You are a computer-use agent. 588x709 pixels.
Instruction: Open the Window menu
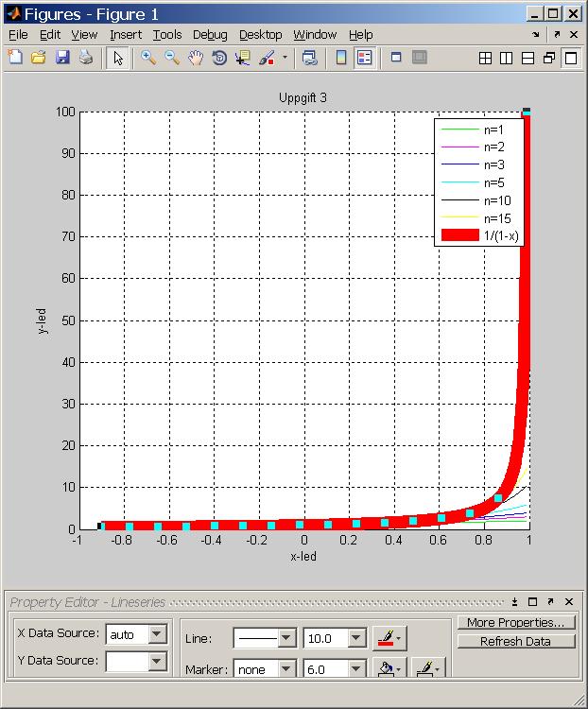click(315, 34)
